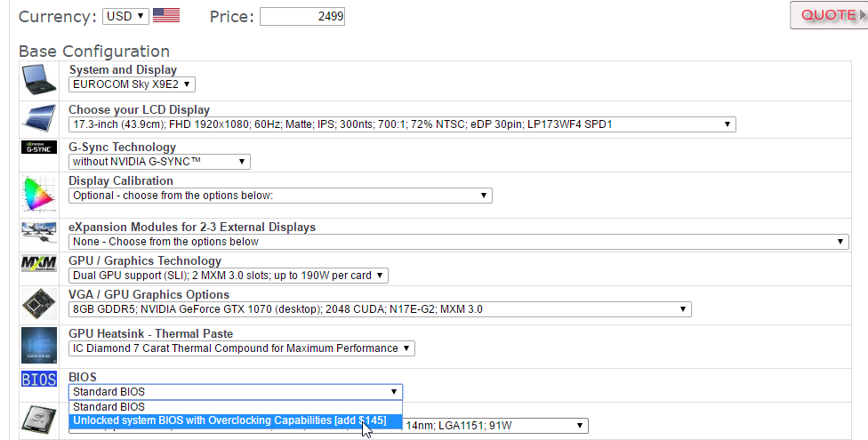Open the Display Calibration options dropdown
Image resolution: width=868 pixels, height=440 pixels.
click(x=280, y=196)
